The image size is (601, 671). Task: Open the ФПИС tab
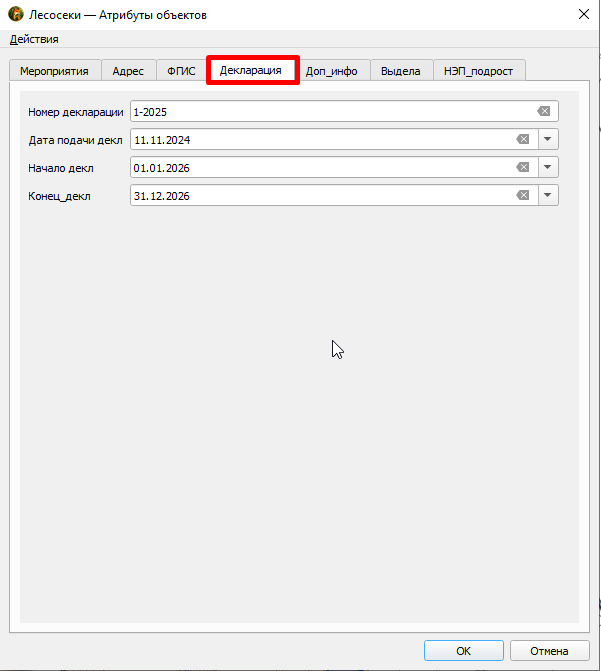(x=181, y=71)
